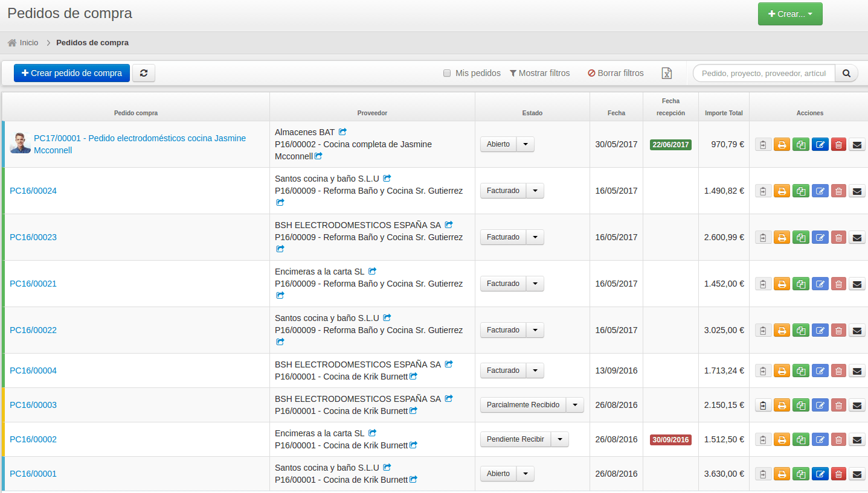Click amount 3.630,00 € cell
This screenshot has height=493, width=868.
coord(724,474)
